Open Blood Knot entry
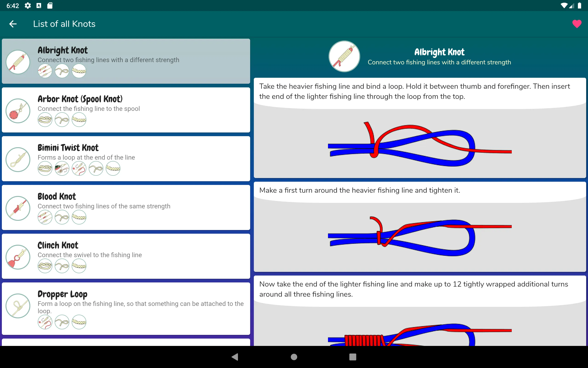Image resolution: width=588 pixels, height=368 pixels. point(126,207)
